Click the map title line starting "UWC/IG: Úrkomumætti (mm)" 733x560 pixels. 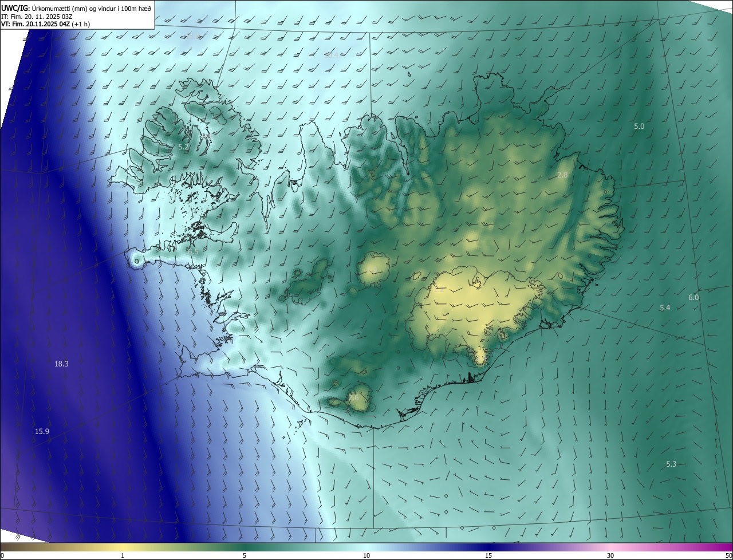click(76, 7)
